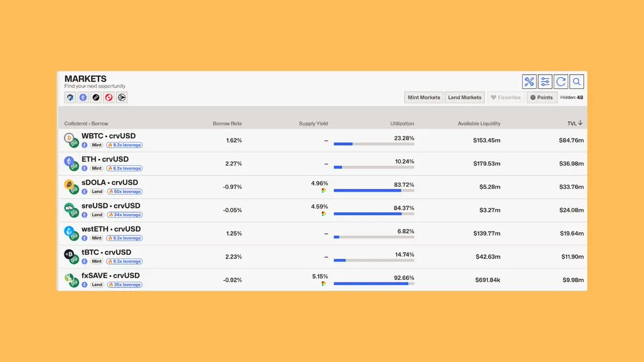Viewport: 644px width, 362px height.
Task: Open the sDOLA • crvUSD market
Action: click(111, 182)
